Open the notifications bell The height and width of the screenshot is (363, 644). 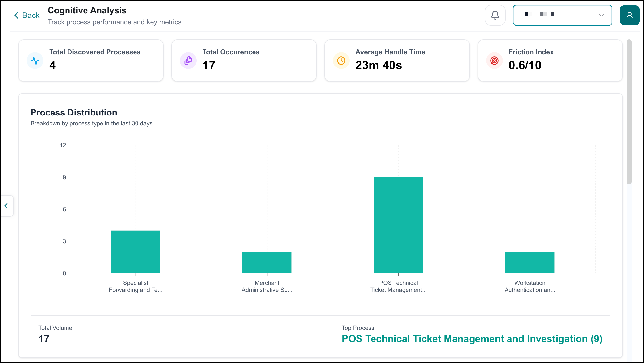click(495, 15)
